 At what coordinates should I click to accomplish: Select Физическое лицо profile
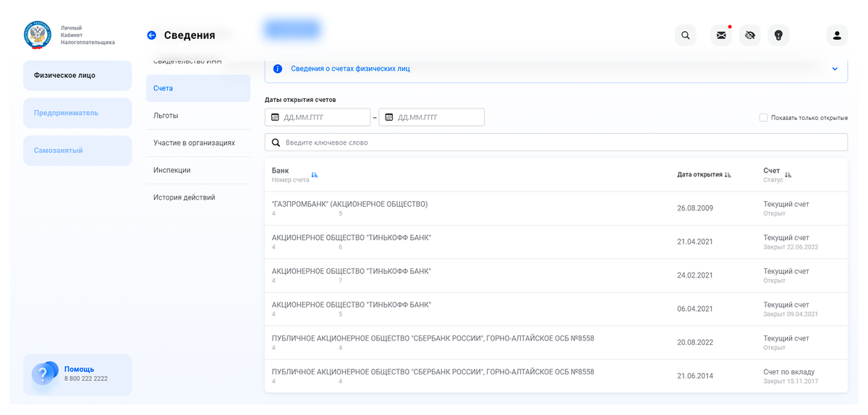[x=77, y=75]
